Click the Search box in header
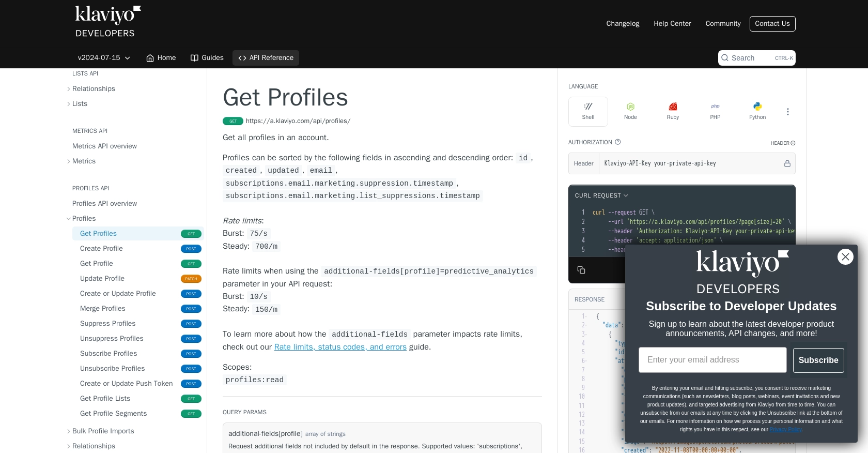This screenshot has width=868, height=453. pyautogui.click(x=757, y=58)
